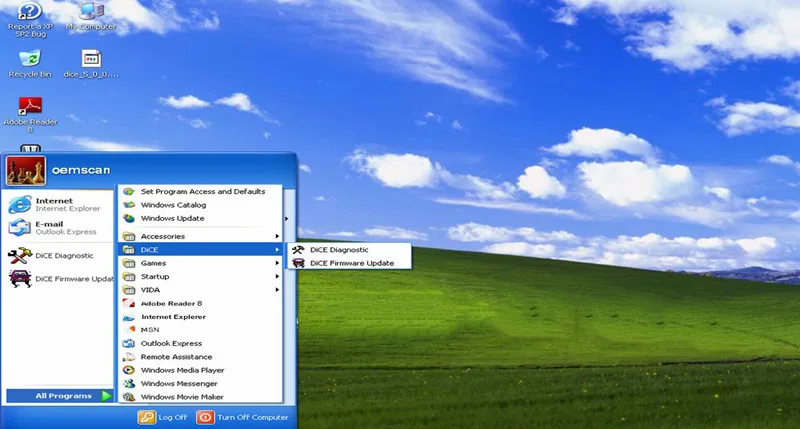The height and width of the screenshot is (429, 800).
Task: Select DiCE Diagnostic label in DiCE submenu
Action: (x=339, y=249)
